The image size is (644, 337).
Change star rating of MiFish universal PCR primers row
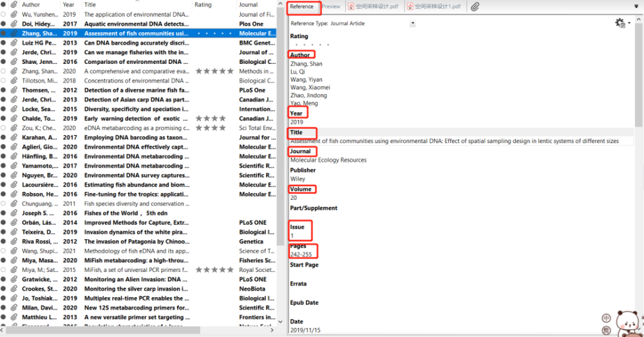[214, 269]
